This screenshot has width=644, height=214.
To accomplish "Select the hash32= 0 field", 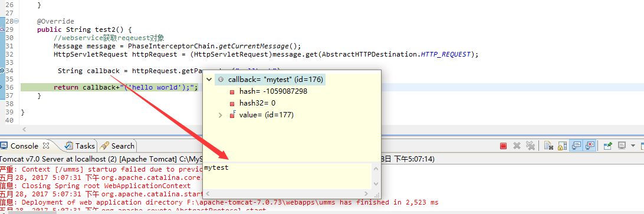I will (257, 103).
